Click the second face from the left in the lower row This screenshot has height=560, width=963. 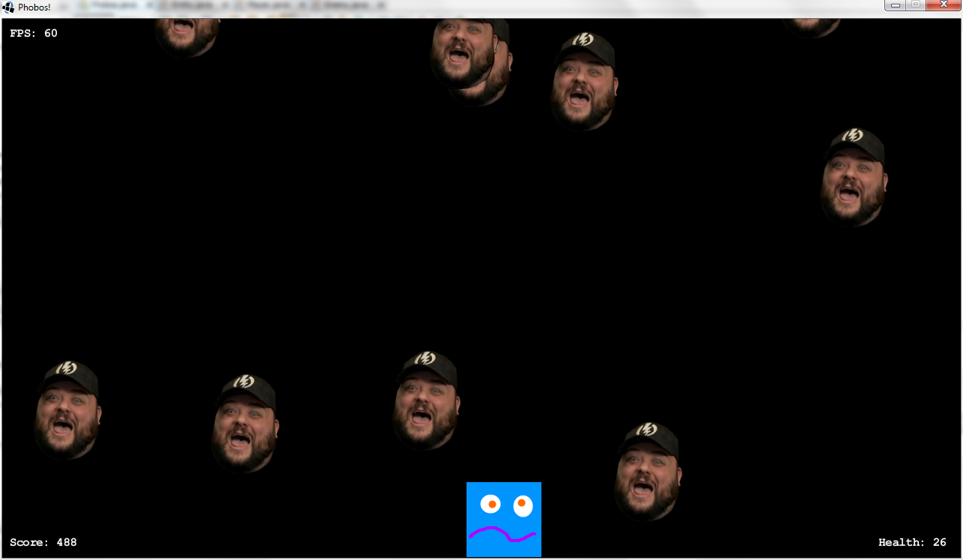pos(244,423)
